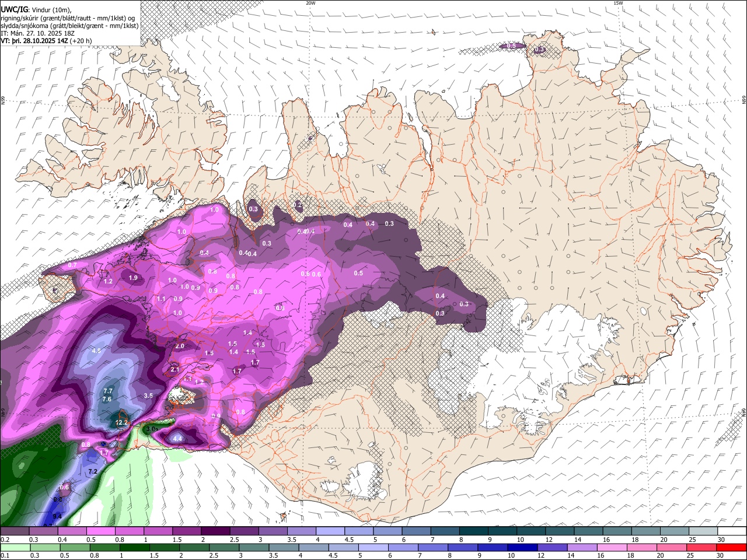Click the 0.1 label in the lower legend
This screenshot has width=747, height=560.
[4, 555]
